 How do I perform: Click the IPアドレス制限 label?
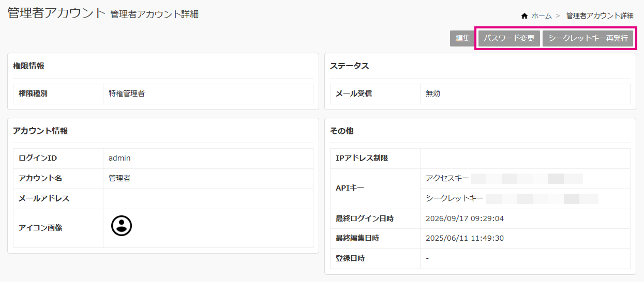pyautogui.click(x=362, y=158)
